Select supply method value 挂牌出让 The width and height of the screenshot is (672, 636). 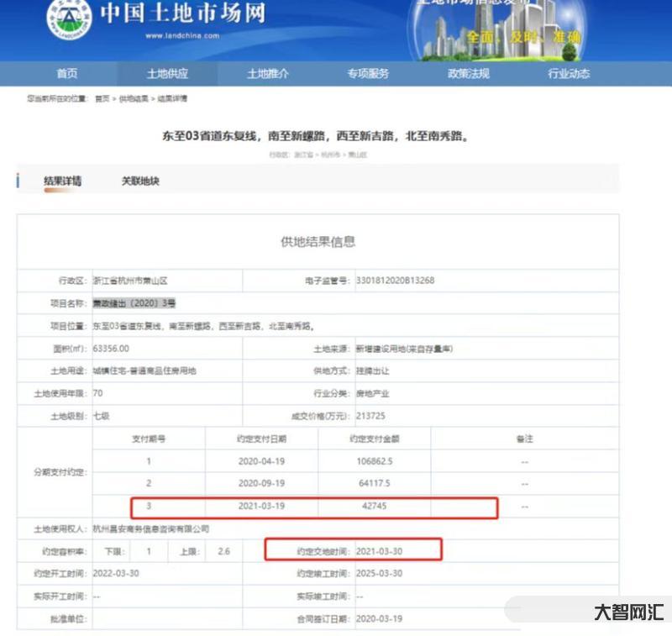(372, 371)
